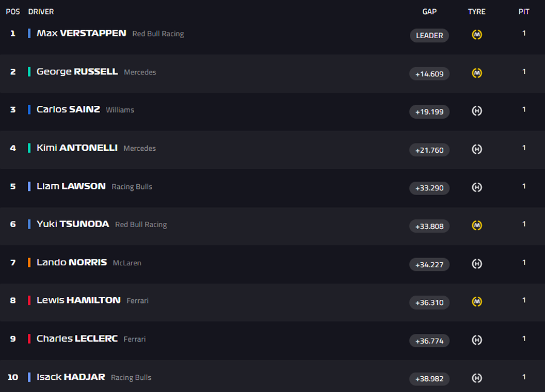Click Antonelli's hard tyre icon
Screen dimensions: 545x392
point(477,149)
